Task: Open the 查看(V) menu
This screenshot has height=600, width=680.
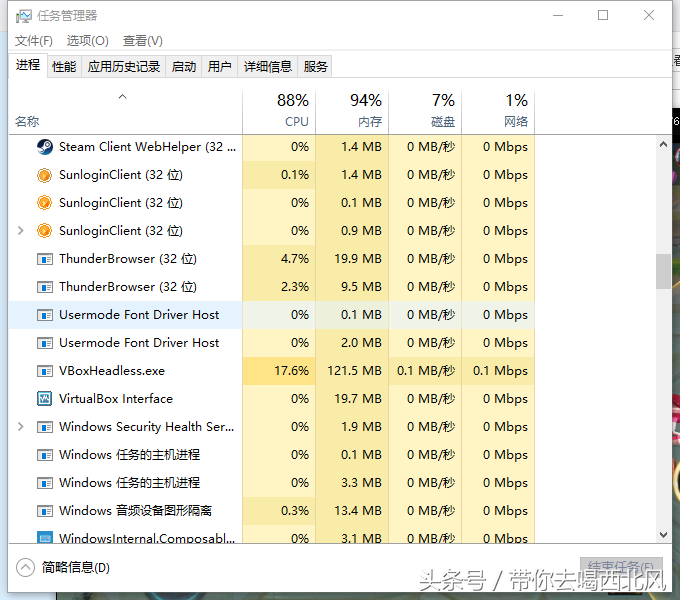Action: point(143,41)
